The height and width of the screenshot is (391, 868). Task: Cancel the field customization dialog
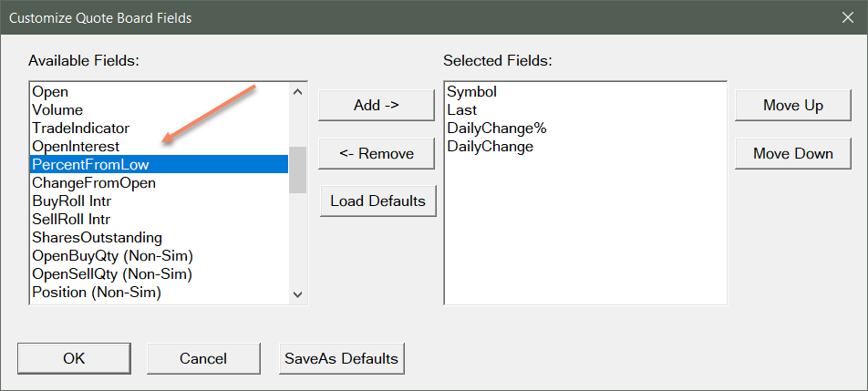click(203, 359)
